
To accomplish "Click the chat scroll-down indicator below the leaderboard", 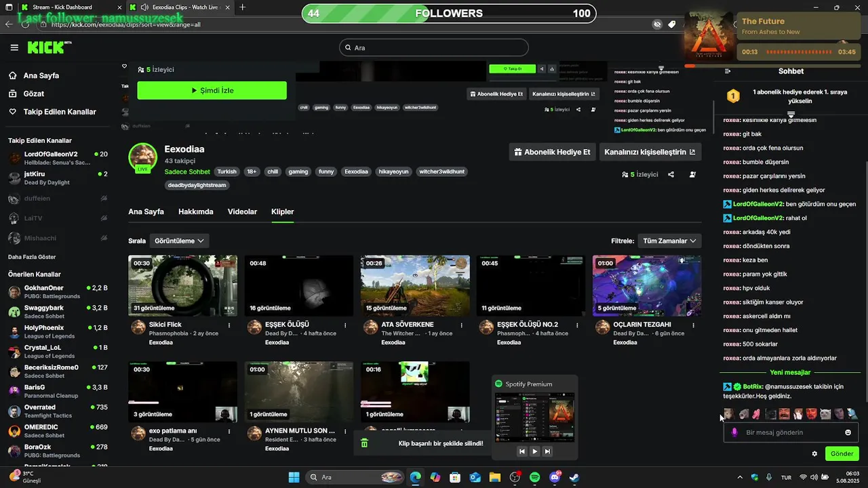I will [x=791, y=115].
